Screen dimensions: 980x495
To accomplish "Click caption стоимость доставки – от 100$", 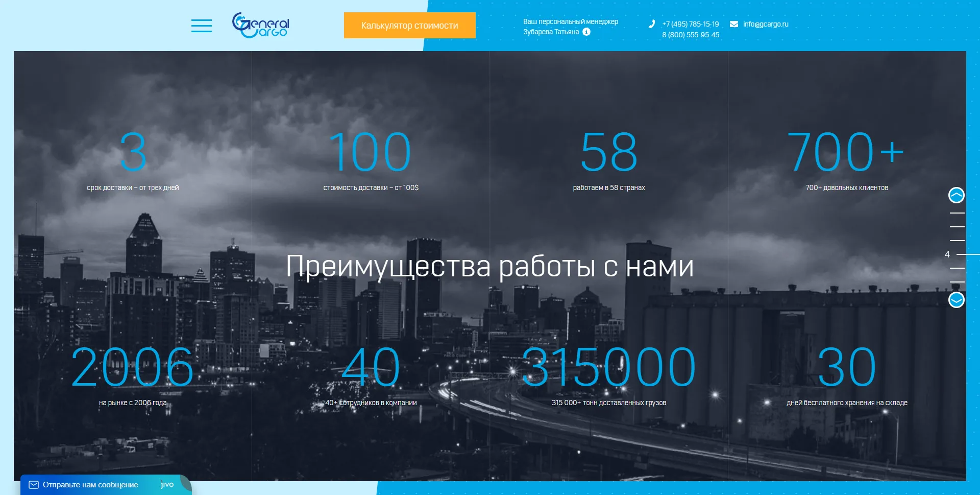I will coord(371,187).
